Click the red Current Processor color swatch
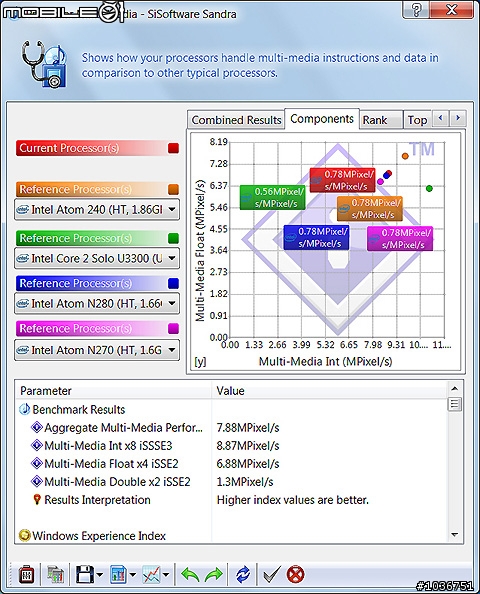480x594 pixels. (x=173, y=148)
